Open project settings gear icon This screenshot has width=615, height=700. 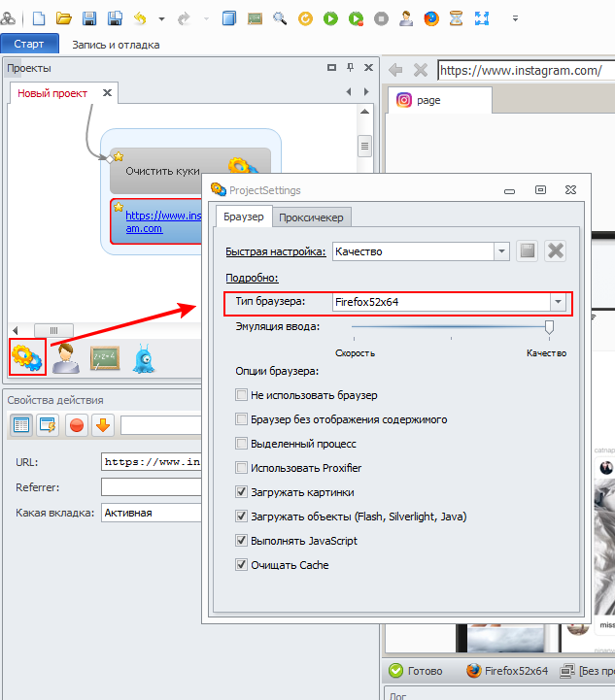click(x=27, y=357)
